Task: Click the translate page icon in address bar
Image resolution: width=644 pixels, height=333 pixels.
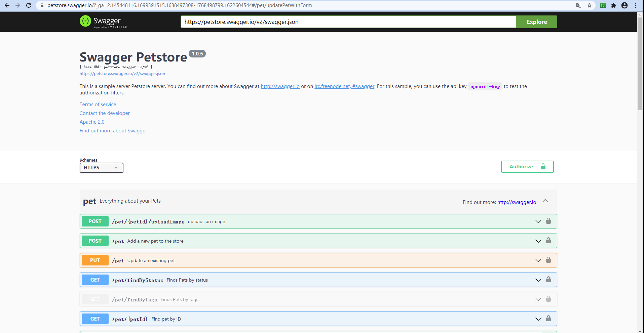Action: (x=579, y=5)
